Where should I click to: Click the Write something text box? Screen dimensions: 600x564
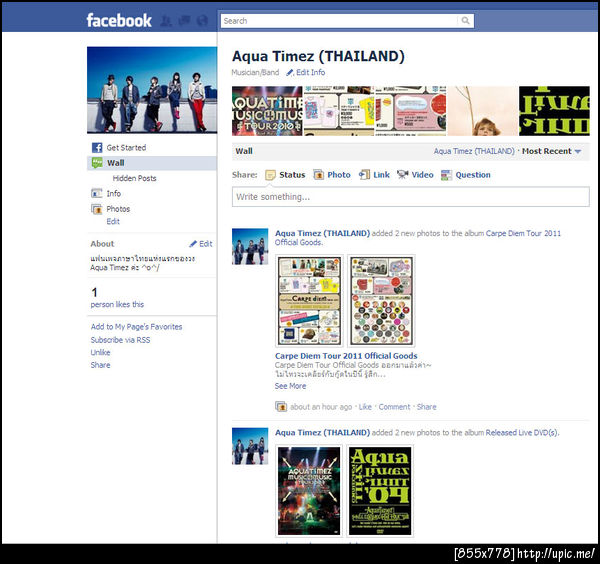pyautogui.click(x=411, y=197)
